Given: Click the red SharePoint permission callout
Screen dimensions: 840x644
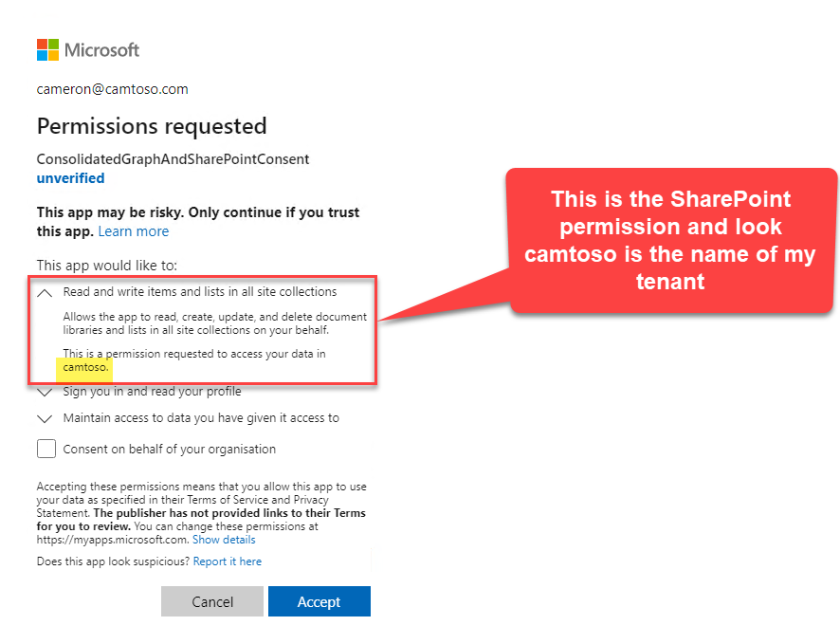Looking at the screenshot, I should [670, 241].
